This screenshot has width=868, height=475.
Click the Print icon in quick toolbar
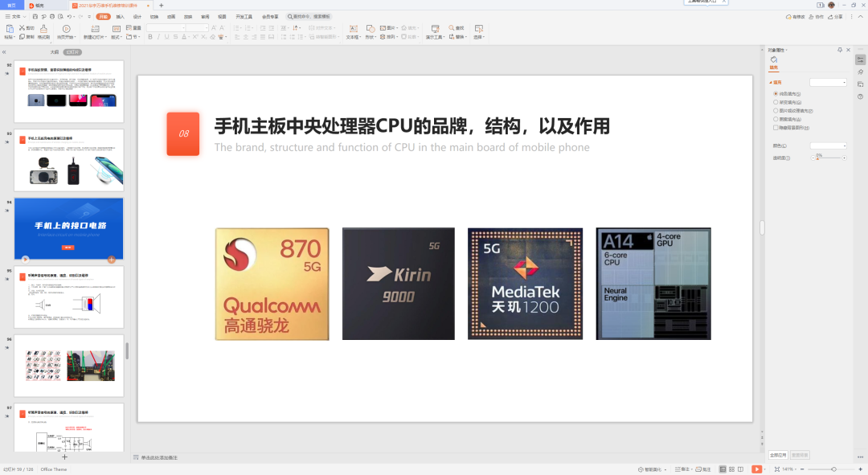tap(52, 17)
